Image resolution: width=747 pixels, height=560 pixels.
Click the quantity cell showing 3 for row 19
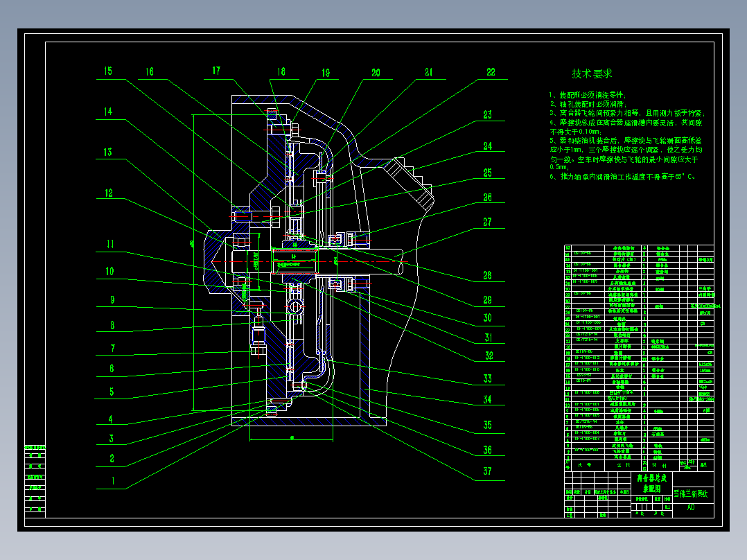pos(644,352)
